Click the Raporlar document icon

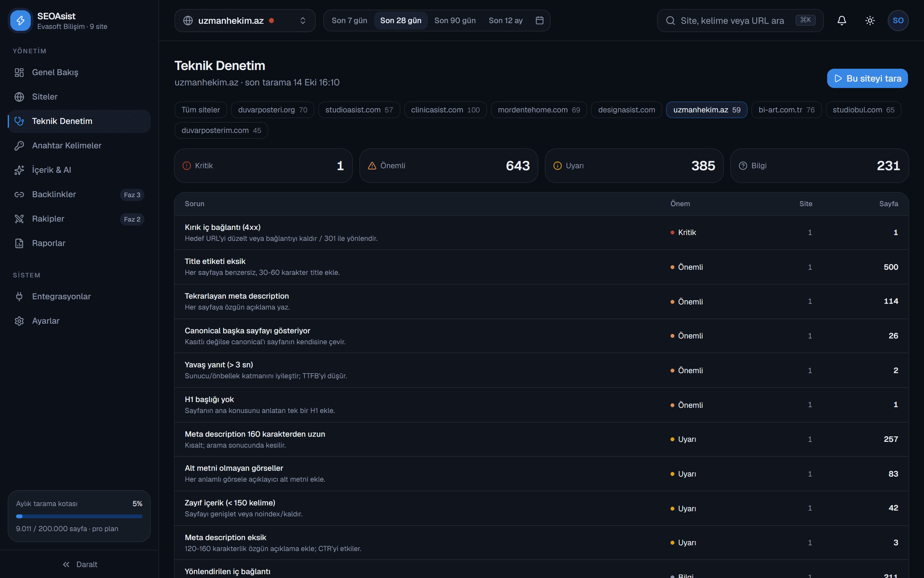coord(19,243)
